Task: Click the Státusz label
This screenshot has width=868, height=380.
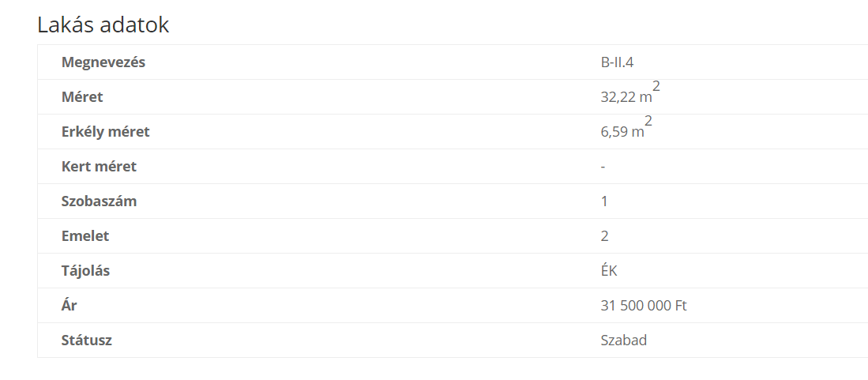Action: point(86,340)
